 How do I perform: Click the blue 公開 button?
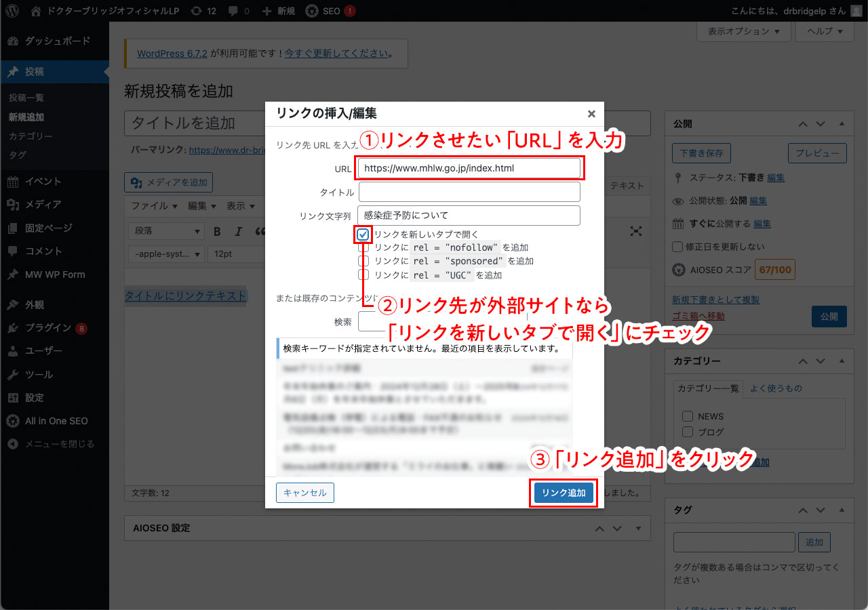[x=829, y=317]
